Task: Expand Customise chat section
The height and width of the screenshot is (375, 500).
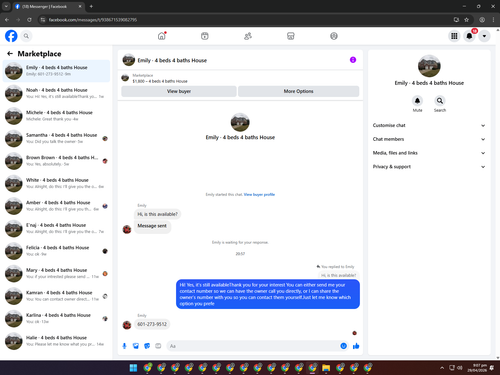Action: click(429, 125)
